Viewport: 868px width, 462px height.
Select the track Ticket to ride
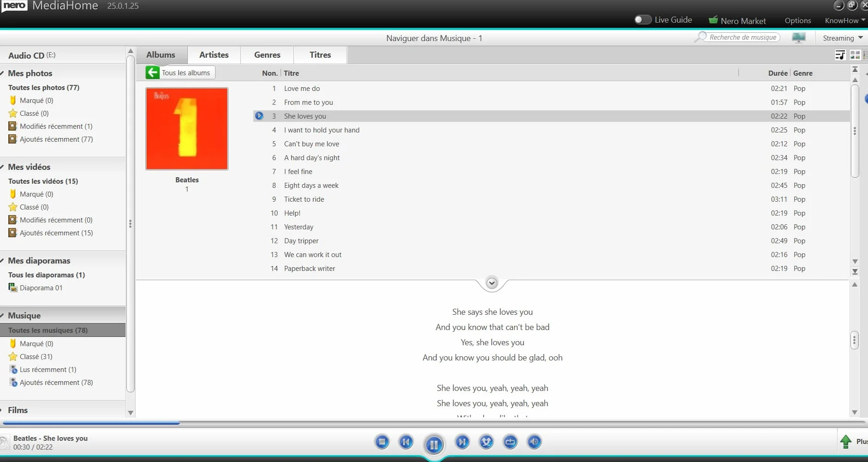tap(551, 199)
